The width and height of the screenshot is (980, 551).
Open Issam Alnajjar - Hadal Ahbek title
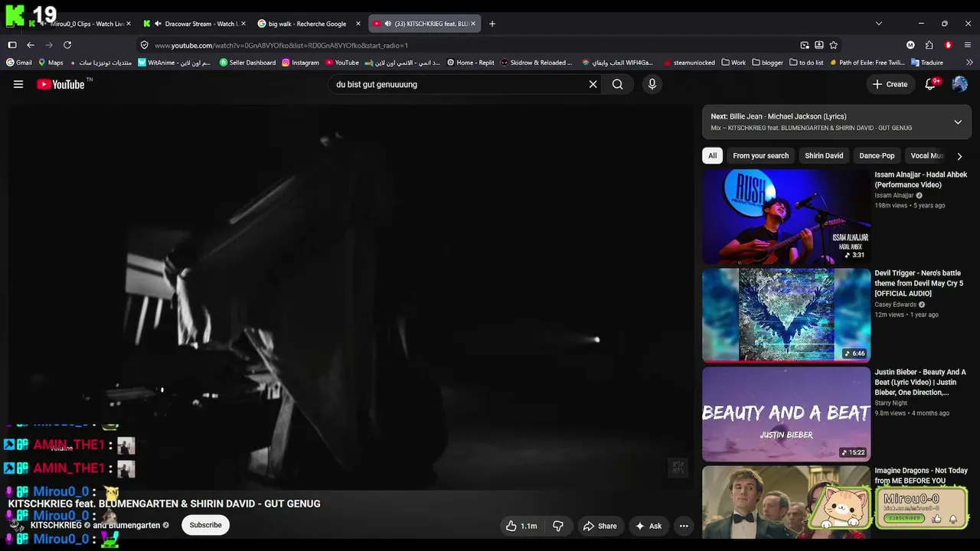(x=921, y=180)
